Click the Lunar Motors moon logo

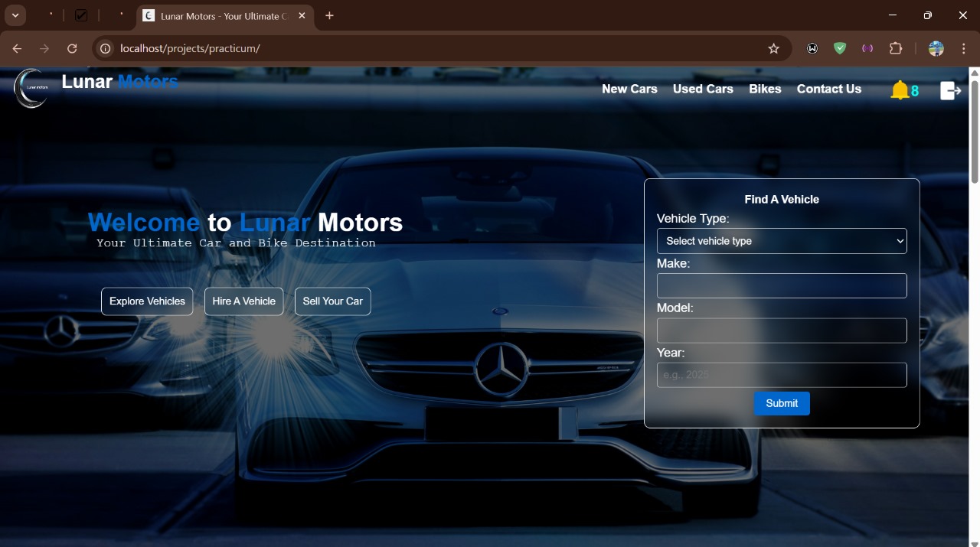(31, 89)
